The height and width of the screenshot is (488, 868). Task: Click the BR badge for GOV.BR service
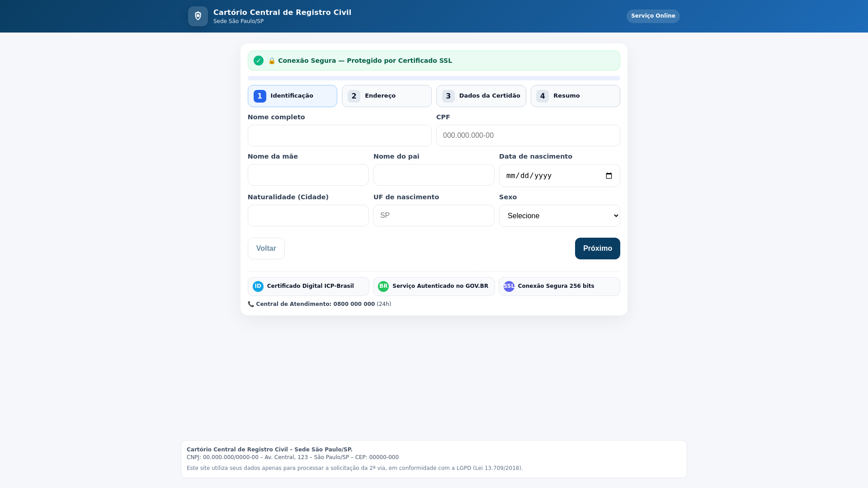pos(383,286)
